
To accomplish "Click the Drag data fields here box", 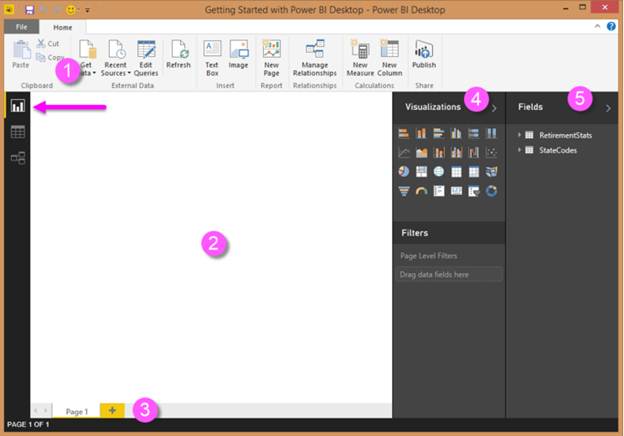I will click(449, 274).
